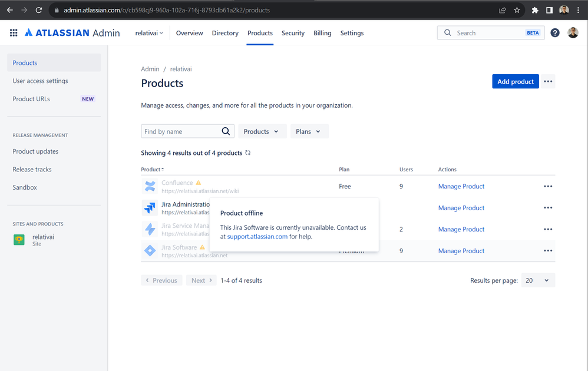Open the help question mark icon

pos(555,33)
